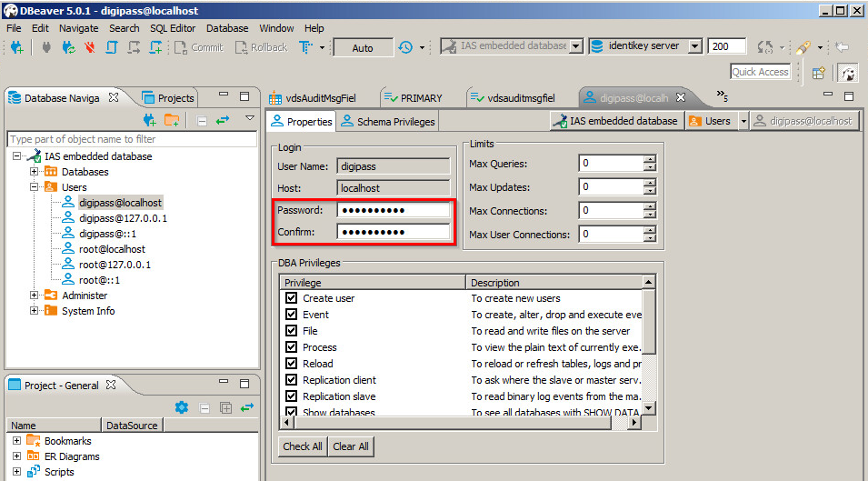Switch to the PRIMARY editor tab
The width and height of the screenshot is (868, 481).
pos(413,98)
